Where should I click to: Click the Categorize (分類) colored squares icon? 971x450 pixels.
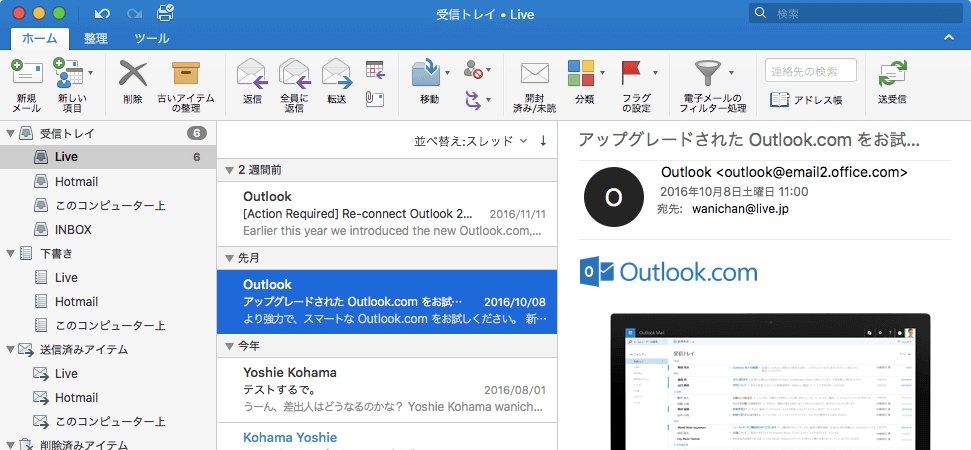point(581,74)
